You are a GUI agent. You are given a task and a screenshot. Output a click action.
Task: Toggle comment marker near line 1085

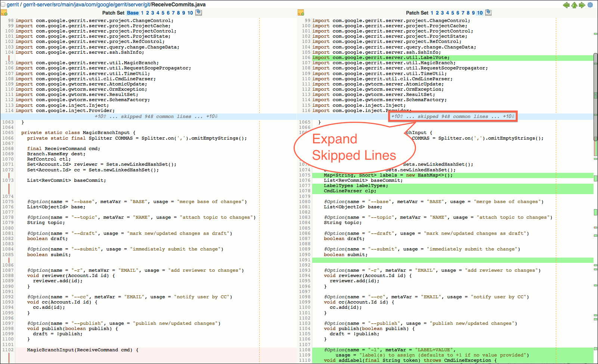(x=9, y=260)
